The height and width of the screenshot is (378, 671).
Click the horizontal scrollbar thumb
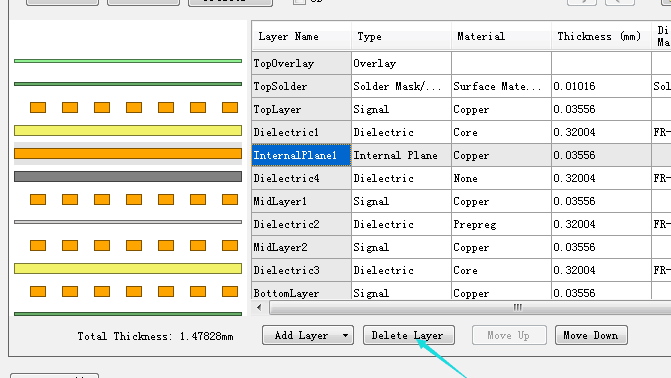(x=471, y=307)
